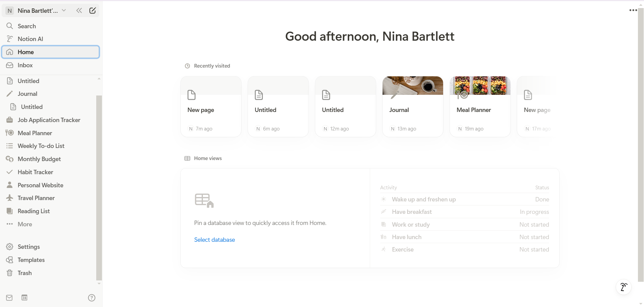The height and width of the screenshot is (307, 644).
Task: Click the Search icon in sidebar
Action: [10, 26]
